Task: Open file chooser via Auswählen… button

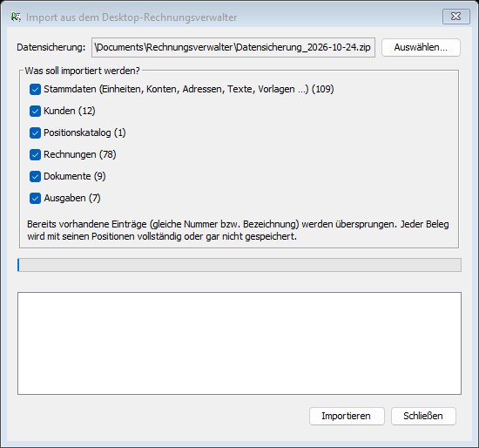Action: 421,47
